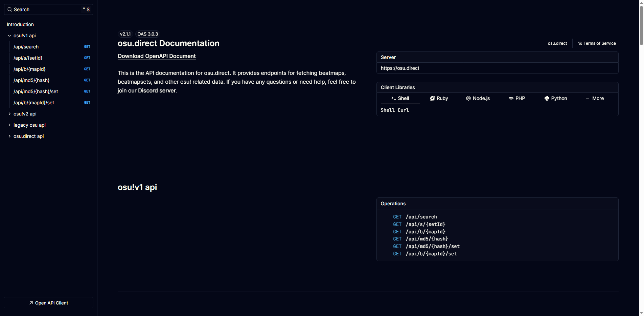Click GET /api/md5/{hash} in Operations list
The height and width of the screenshot is (316, 644).
coord(420,239)
